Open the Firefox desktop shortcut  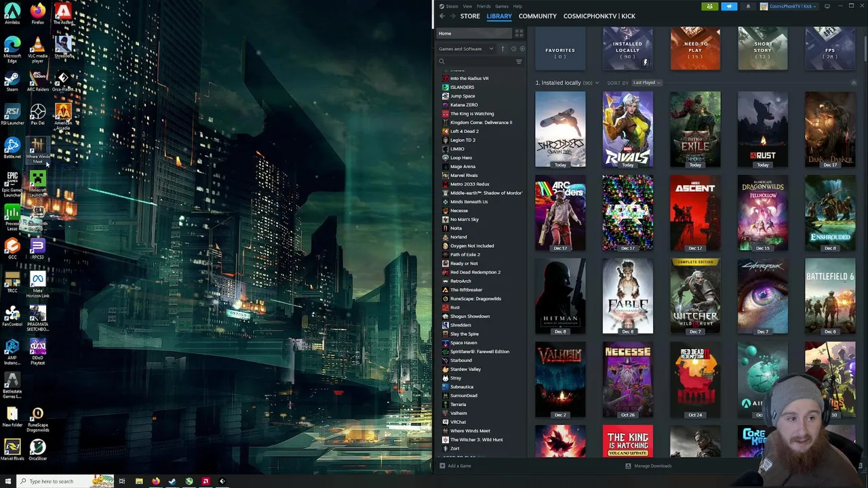point(38,14)
